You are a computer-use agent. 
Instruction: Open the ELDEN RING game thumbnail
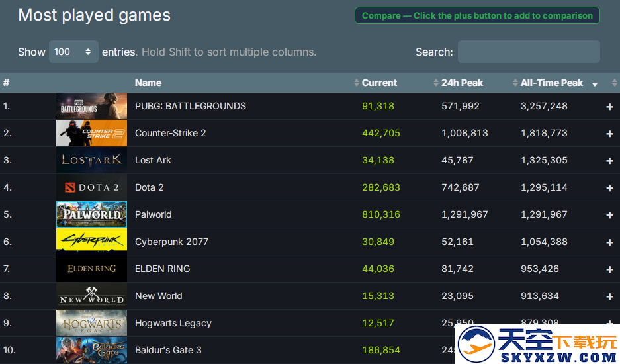point(92,269)
